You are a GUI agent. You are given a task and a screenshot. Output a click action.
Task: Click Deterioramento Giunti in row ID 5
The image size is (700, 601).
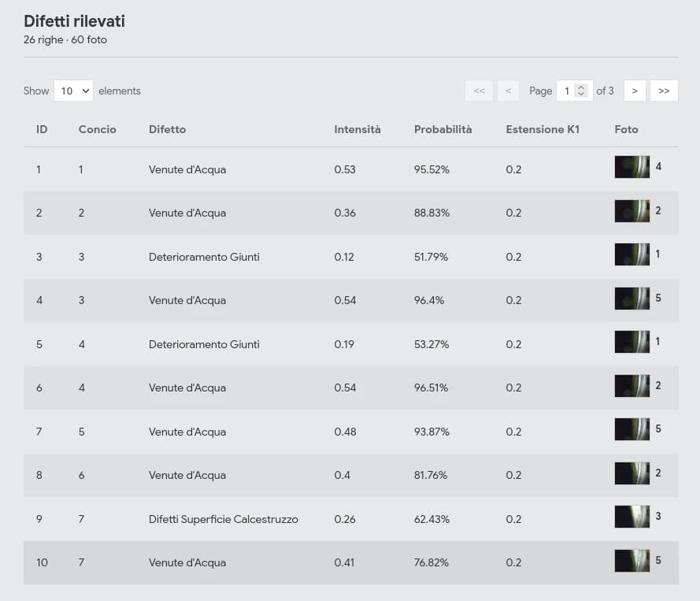(x=204, y=345)
